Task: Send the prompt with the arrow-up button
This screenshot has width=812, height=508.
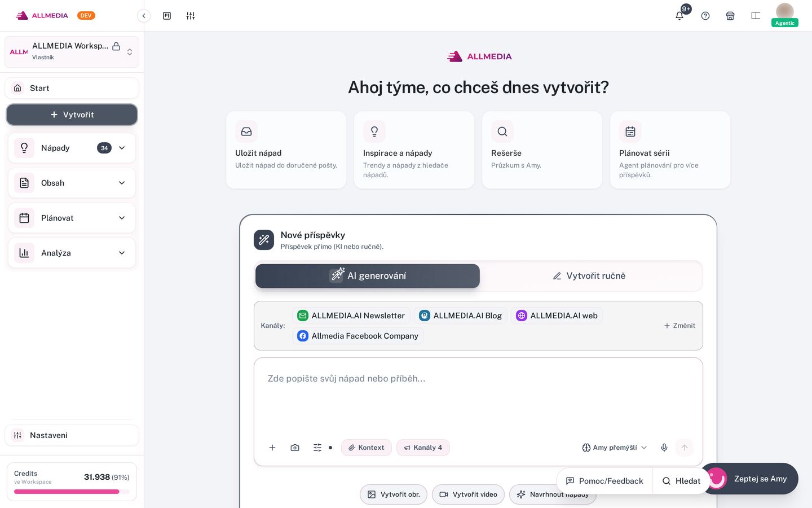Action: tap(685, 448)
